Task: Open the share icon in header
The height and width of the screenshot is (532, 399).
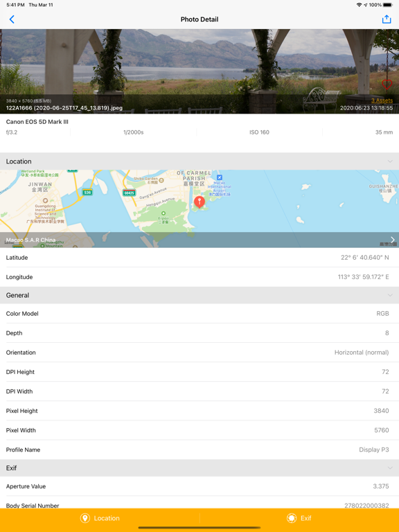Action: tap(387, 19)
